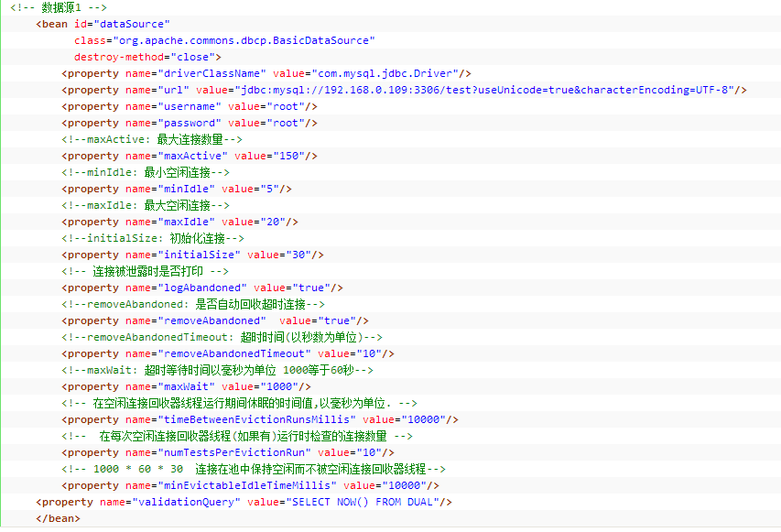781x532 pixels.
Task: Click the maxIdle value "20" property
Action: tap(179, 222)
